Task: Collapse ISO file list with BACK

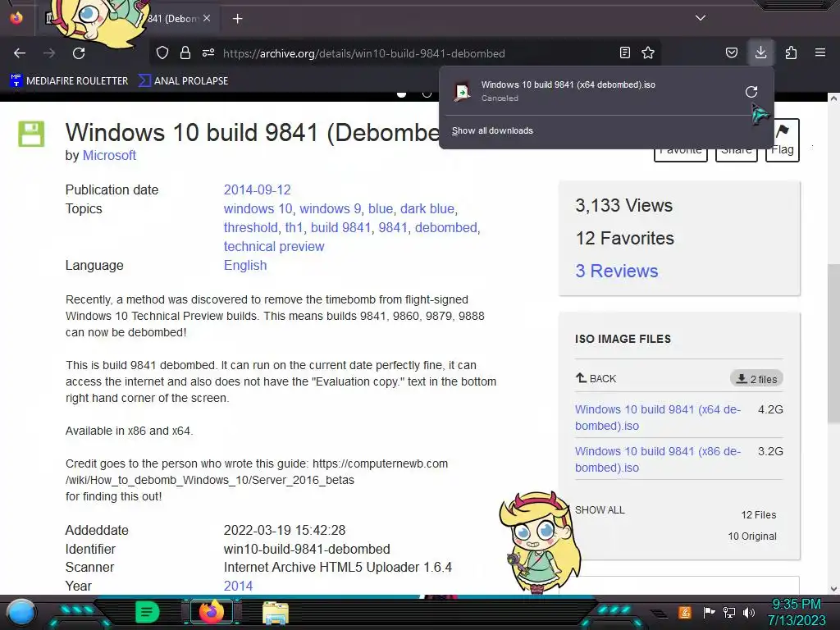Action: click(596, 378)
